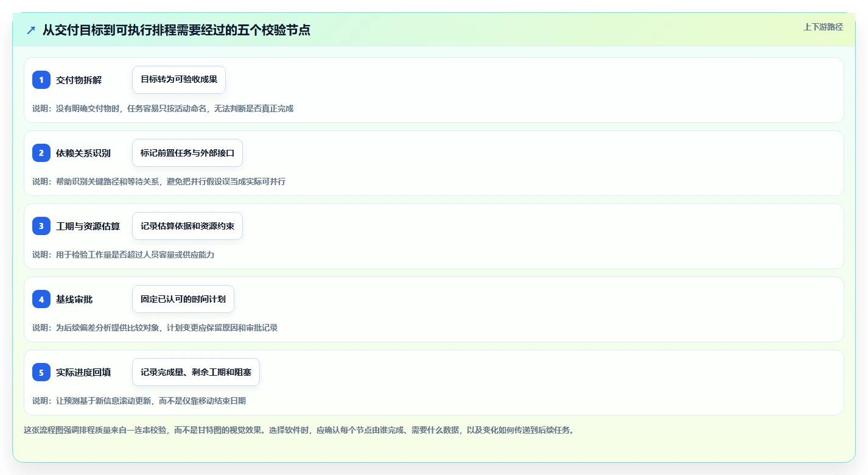868x475 pixels.
Task: Click the note starting 让预测基于新信息
Action: click(x=139, y=401)
